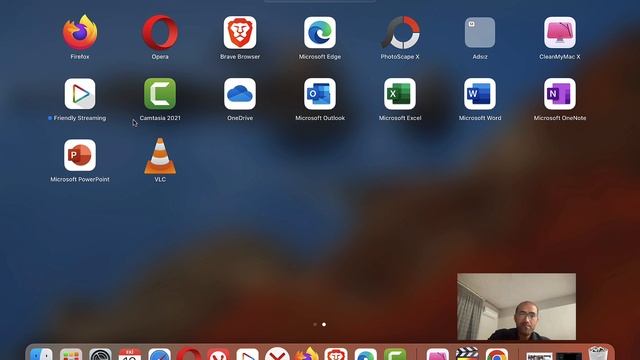Launch Brave Browser from Launchpad grid
The image size is (640, 360).
click(x=240, y=33)
